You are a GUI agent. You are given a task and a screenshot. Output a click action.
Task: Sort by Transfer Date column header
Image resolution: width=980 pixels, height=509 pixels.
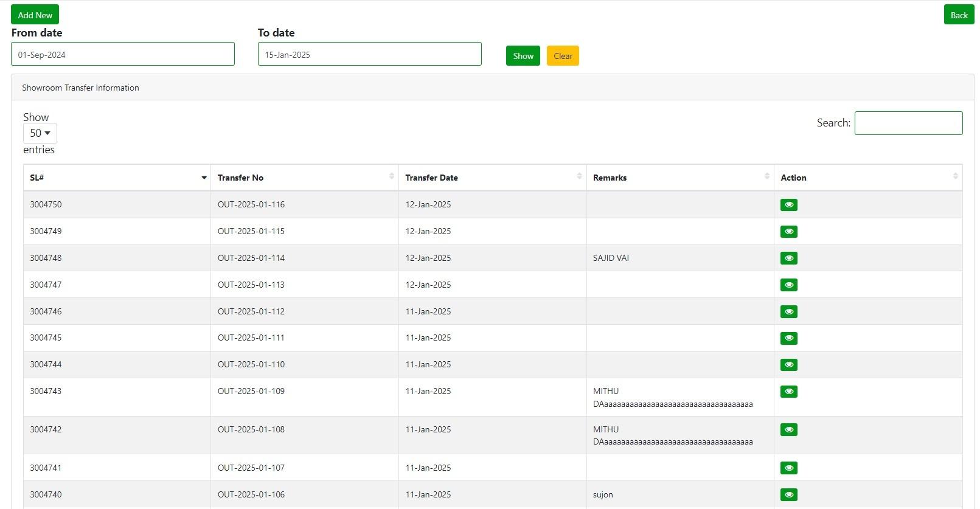coord(492,178)
